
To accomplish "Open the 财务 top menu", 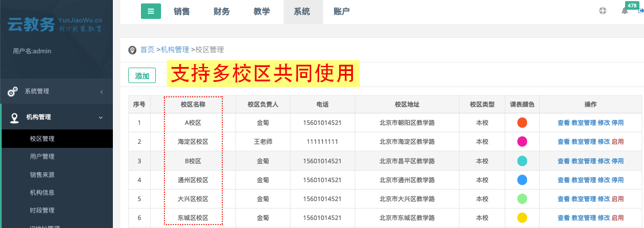I will tap(222, 11).
